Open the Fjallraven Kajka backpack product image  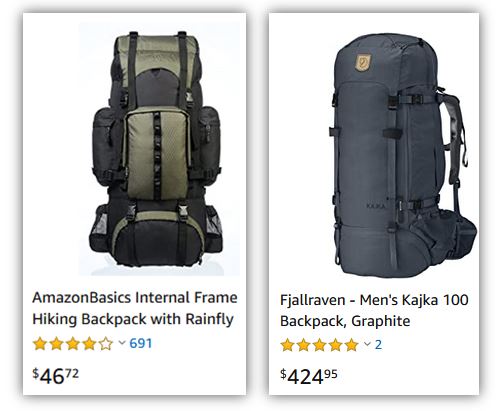(404, 154)
